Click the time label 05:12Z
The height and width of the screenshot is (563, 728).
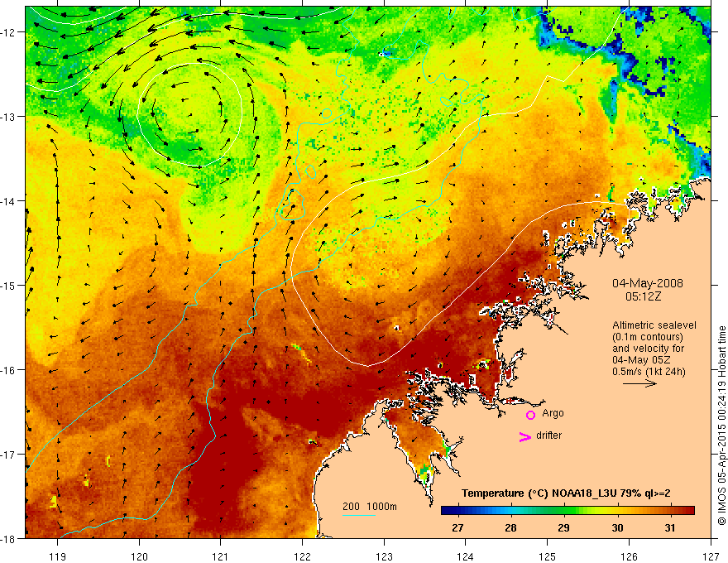tap(643, 296)
